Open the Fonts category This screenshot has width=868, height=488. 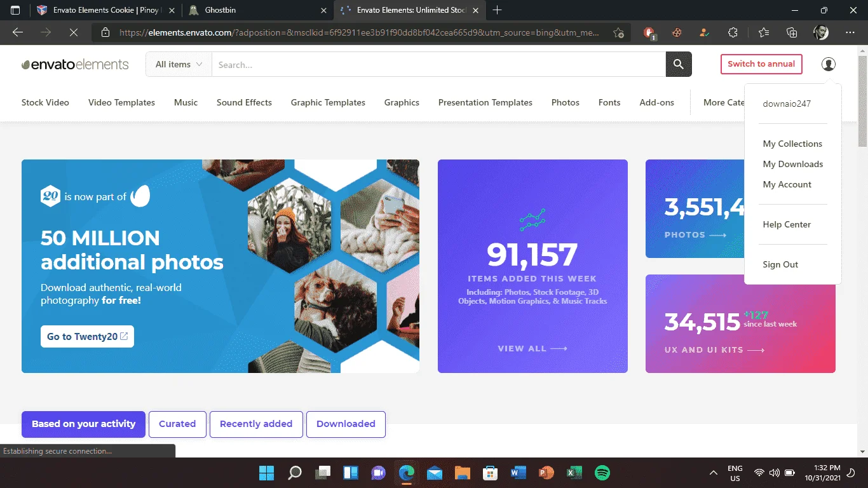(609, 102)
